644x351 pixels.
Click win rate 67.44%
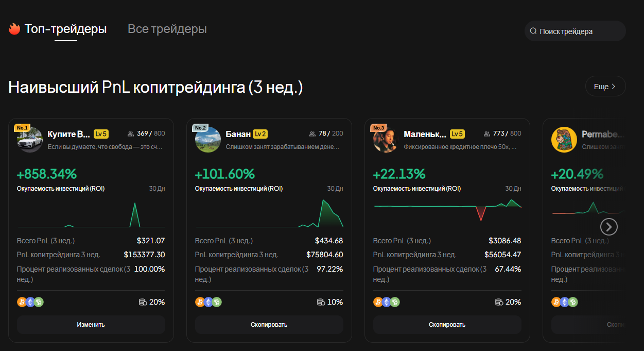[x=508, y=269]
